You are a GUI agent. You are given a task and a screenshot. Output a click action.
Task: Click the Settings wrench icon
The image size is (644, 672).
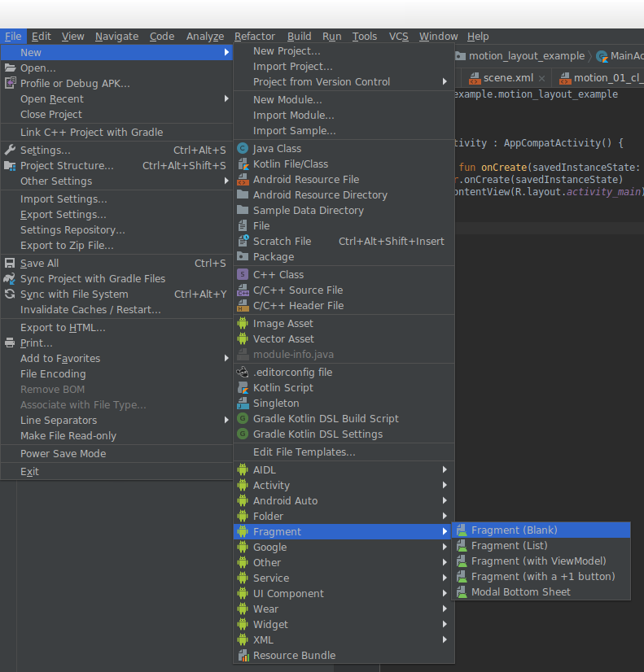(11, 151)
